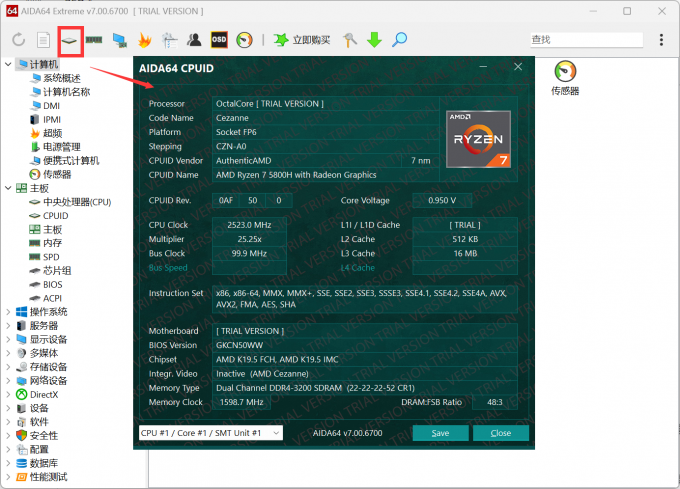Open the OSD panel toolbar icon

[218, 40]
